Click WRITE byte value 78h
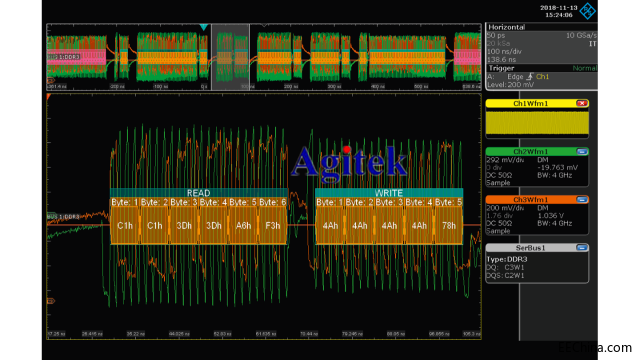This screenshot has width=640, height=360. pyautogui.click(x=449, y=226)
